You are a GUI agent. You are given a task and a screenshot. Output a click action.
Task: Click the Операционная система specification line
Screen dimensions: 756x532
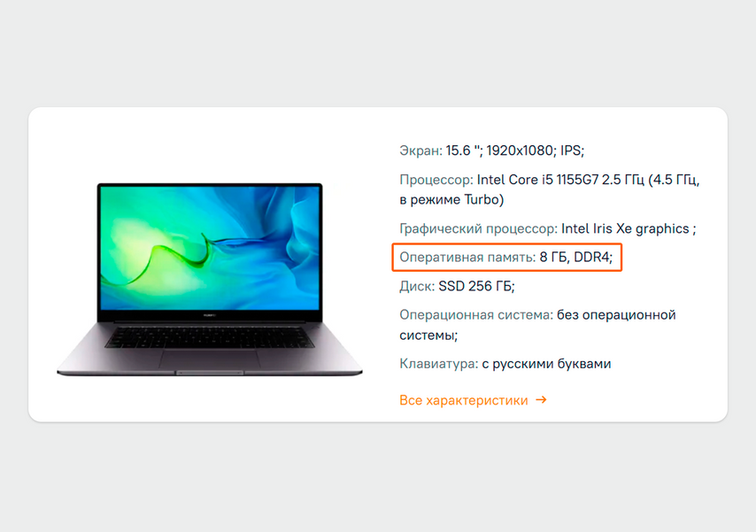pyautogui.click(x=537, y=325)
